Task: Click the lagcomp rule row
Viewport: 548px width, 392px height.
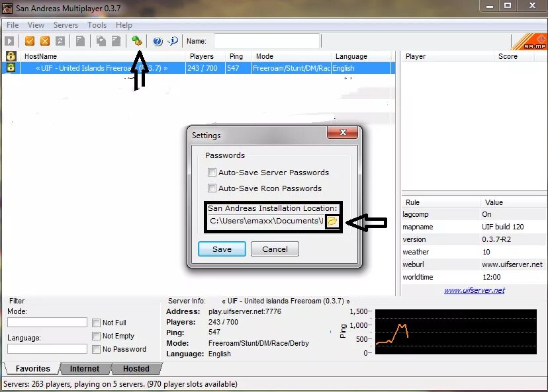Action: [x=474, y=214]
